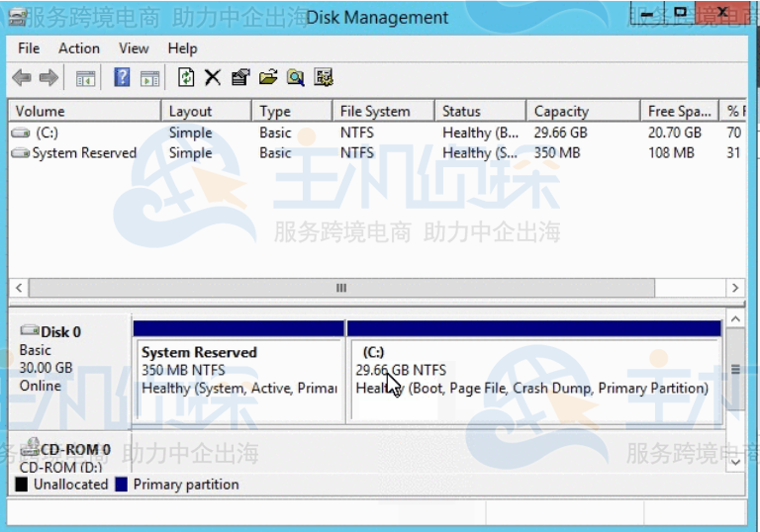Open the View menu
The width and height of the screenshot is (760, 532).
pos(134,47)
